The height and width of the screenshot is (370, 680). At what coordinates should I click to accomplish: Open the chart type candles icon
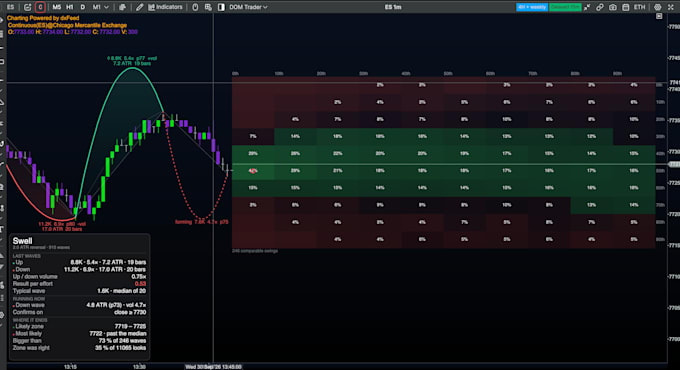pos(123,7)
